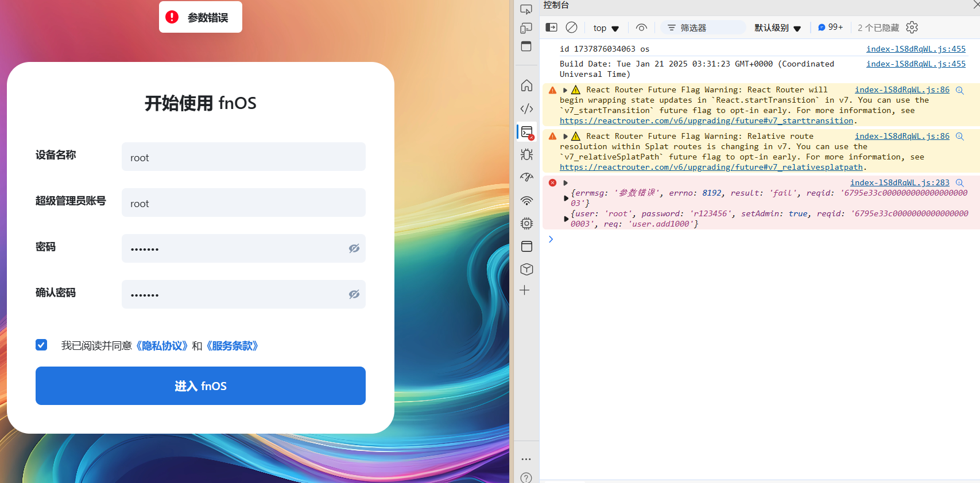Toggle the privacy agreement checkbox
Image resolution: width=980 pixels, height=483 pixels.
41,345
